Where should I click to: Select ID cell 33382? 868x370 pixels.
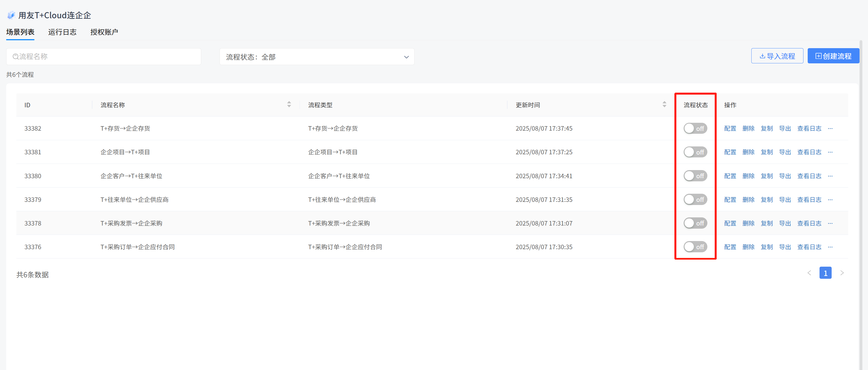pos(33,129)
